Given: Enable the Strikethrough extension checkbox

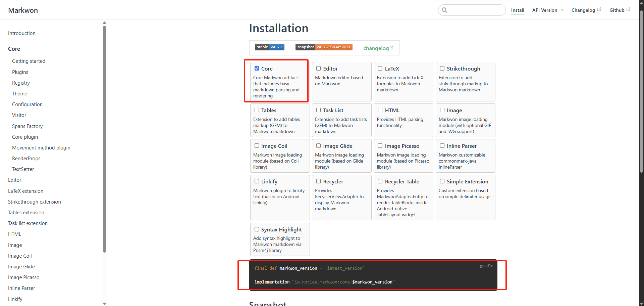Looking at the screenshot, I should [x=442, y=68].
